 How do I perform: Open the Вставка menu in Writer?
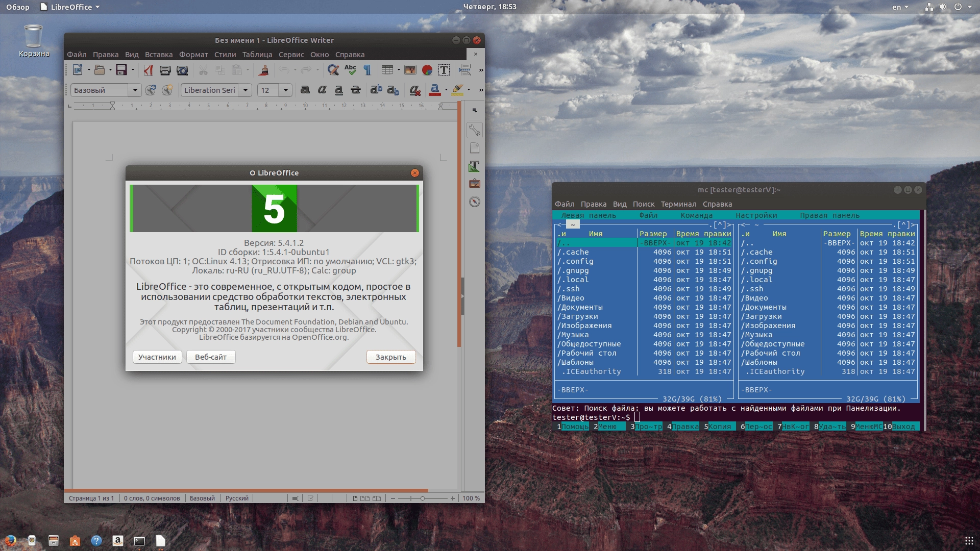pyautogui.click(x=159, y=55)
